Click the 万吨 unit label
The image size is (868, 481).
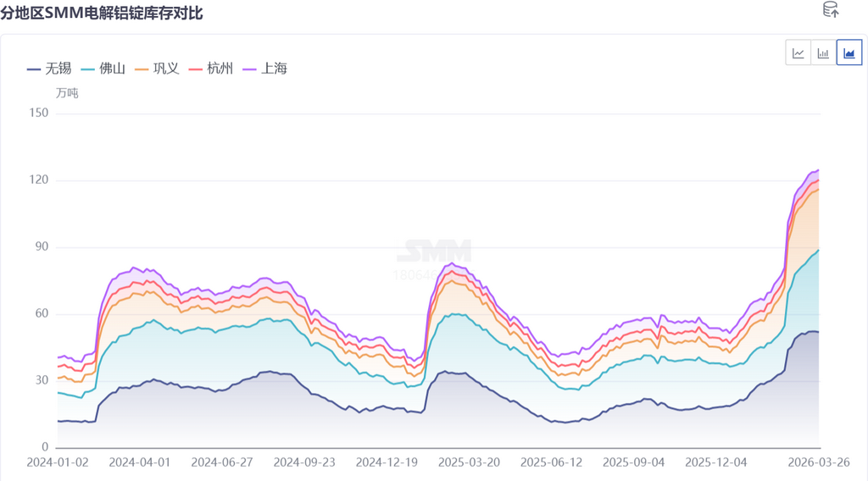67,93
